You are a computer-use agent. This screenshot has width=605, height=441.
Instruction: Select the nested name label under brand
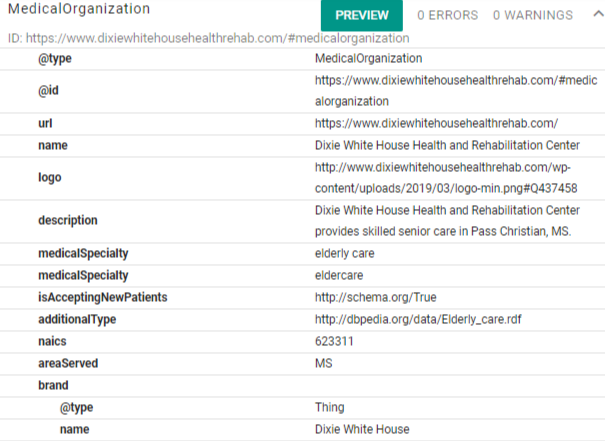pyautogui.click(x=74, y=429)
